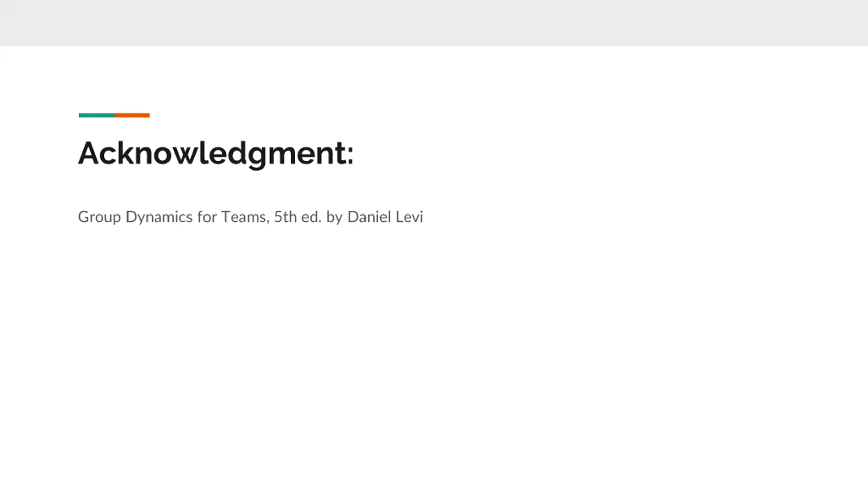The image size is (868, 488).
Task: Click the Group Dynamics citation line
Action: pyautogui.click(x=251, y=217)
